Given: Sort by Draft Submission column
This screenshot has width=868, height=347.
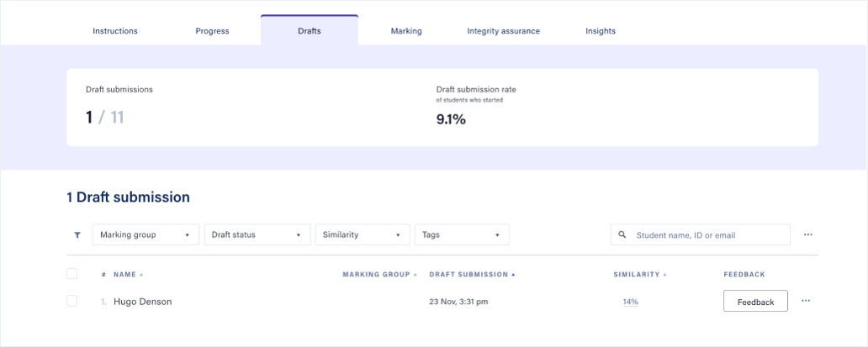Looking at the screenshot, I should click(471, 275).
